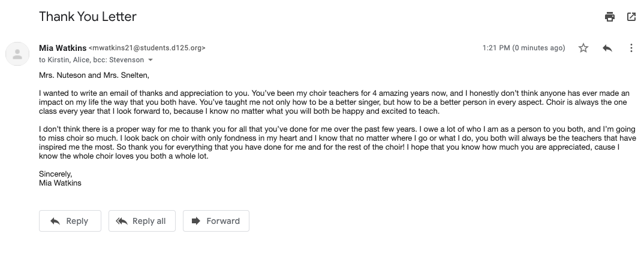Click the mwatkins21@students.d125.org address
Image resolution: width=644 pixels, height=264 pixels.
tap(148, 48)
